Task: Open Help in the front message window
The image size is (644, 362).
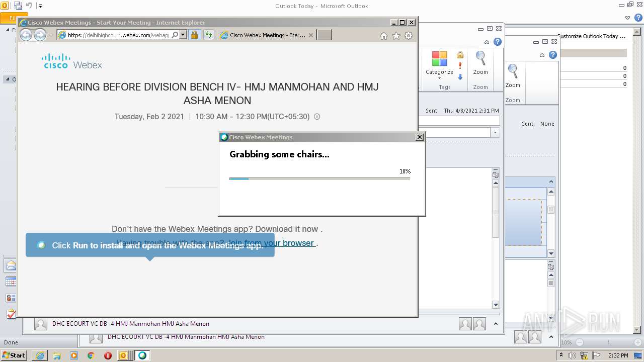Action: pyautogui.click(x=498, y=42)
